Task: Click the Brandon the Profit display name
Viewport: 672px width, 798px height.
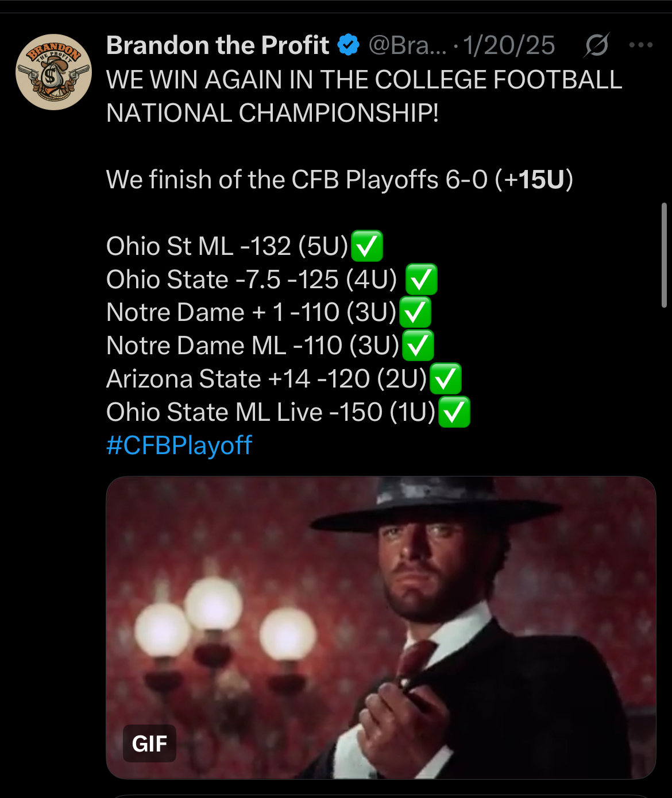Action: 218,45
